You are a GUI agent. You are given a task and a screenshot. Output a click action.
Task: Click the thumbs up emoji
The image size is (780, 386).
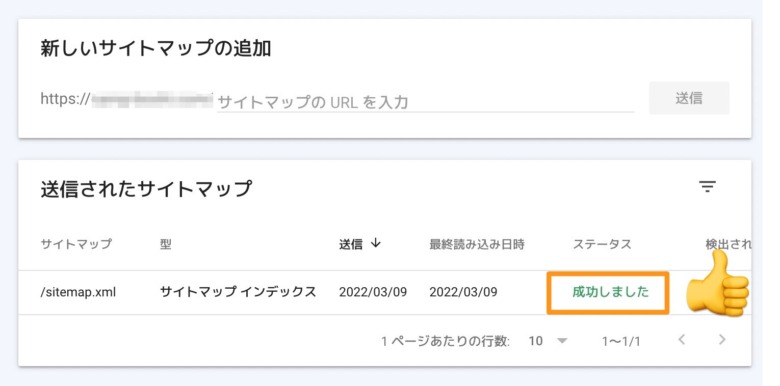point(718,284)
